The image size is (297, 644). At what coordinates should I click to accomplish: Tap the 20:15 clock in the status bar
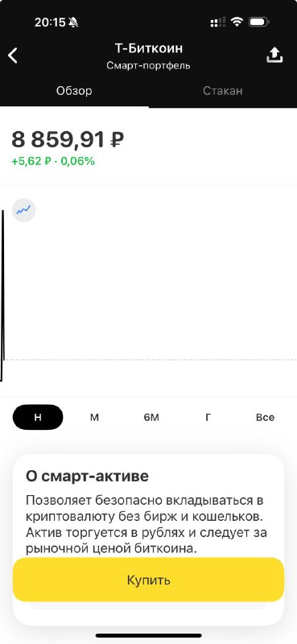[50, 23]
